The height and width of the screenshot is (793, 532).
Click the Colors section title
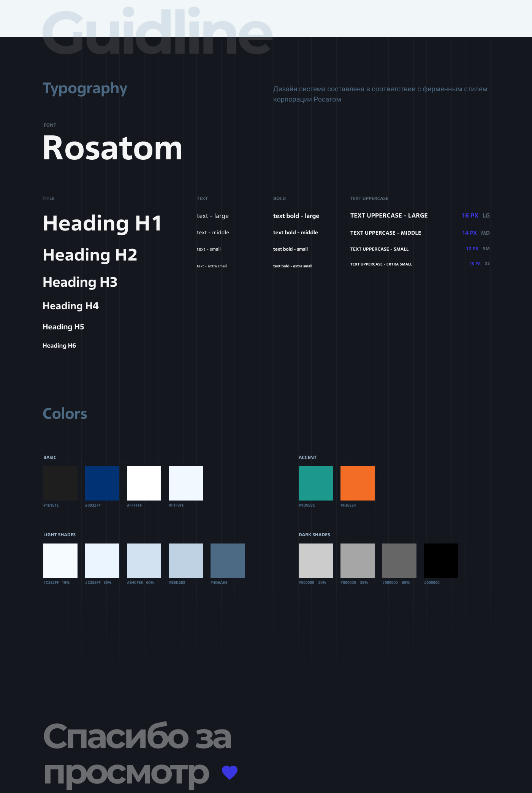[x=65, y=414]
